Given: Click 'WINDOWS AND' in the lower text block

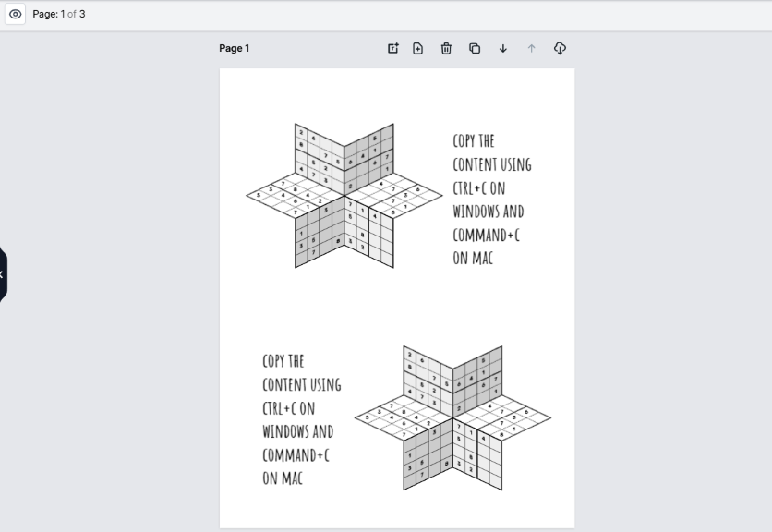Looking at the screenshot, I should [x=297, y=431].
